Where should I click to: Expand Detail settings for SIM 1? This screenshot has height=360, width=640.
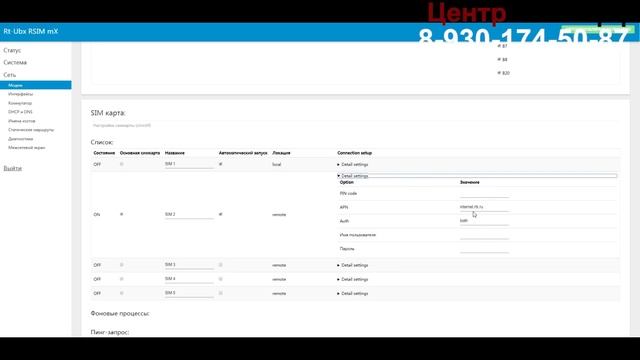pos(353,164)
